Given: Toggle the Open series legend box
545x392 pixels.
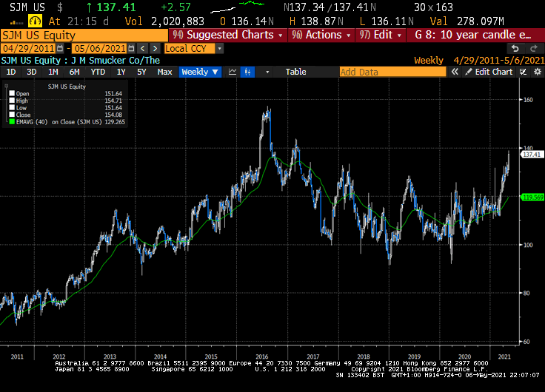Looking at the screenshot, I should click(11, 94).
